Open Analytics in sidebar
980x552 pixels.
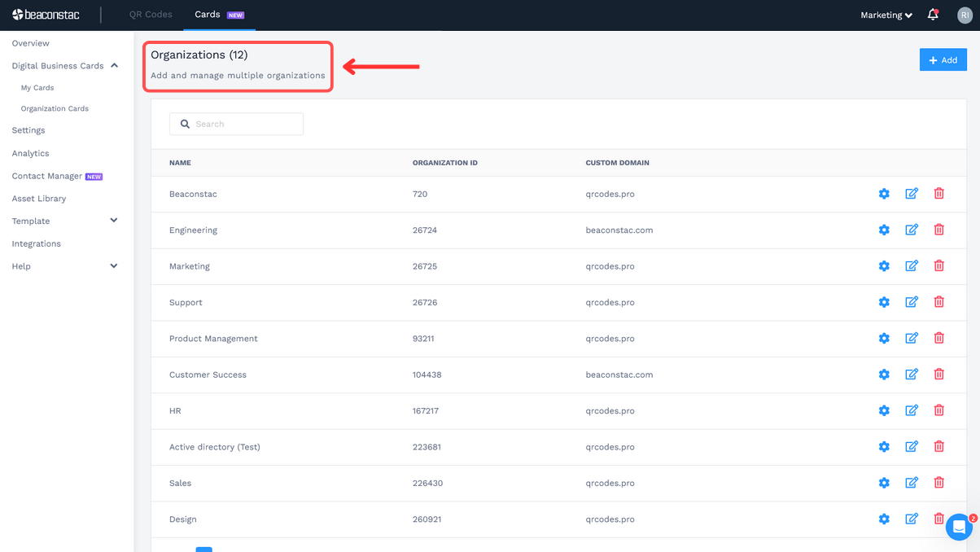pos(30,153)
